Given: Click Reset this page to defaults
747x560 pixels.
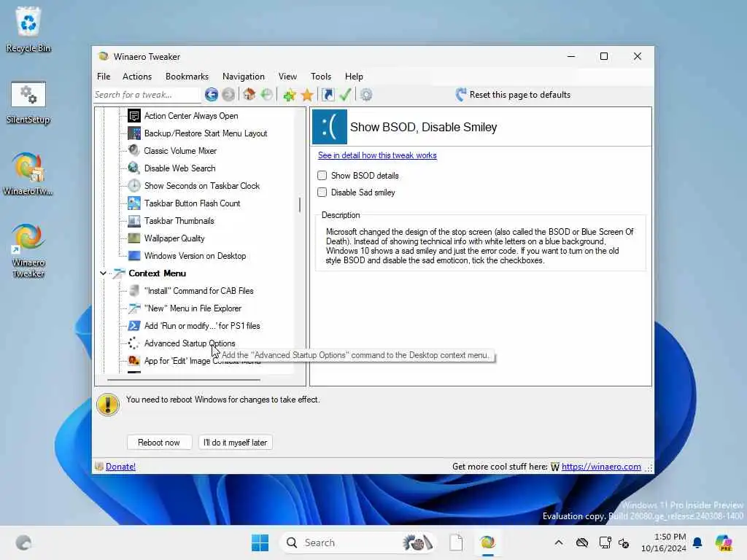Looking at the screenshot, I should point(513,94).
